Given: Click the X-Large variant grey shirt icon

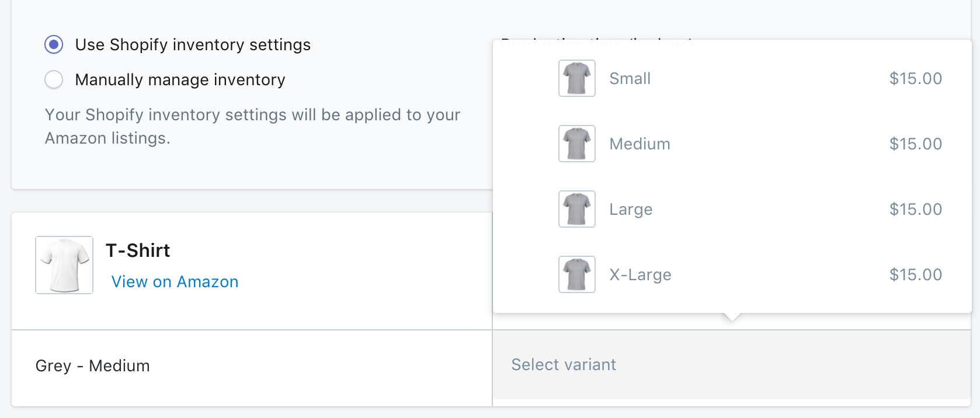Looking at the screenshot, I should click(x=576, y=274).
